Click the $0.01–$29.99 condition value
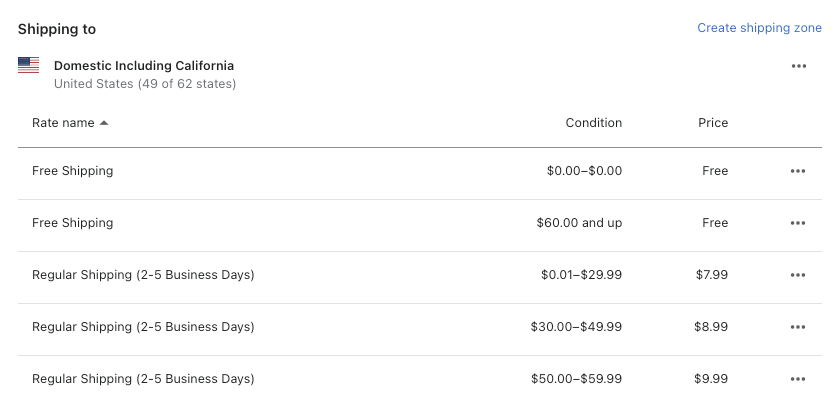 (x=581, y=275)
